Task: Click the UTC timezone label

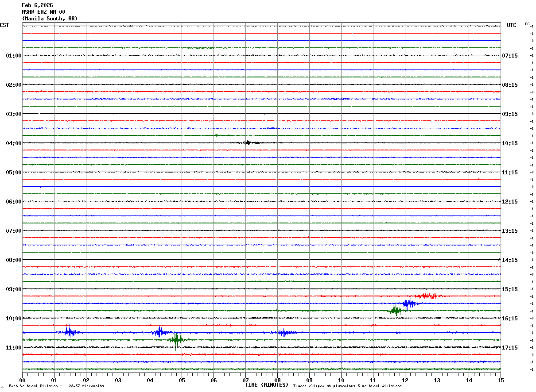Action: click(x=511, y=25)
